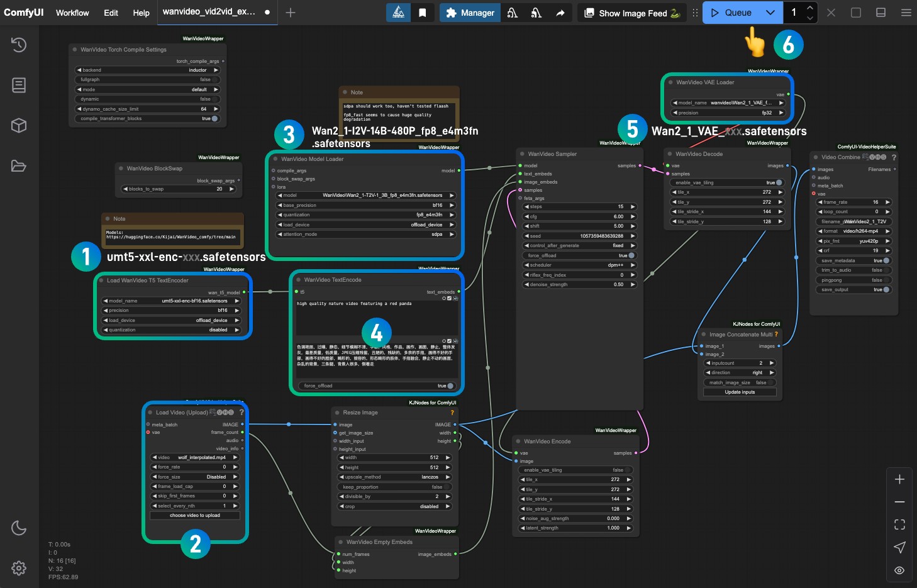
Task: Cancel current run with X icon
Action: pyautogui.click(x=831, y=13)
